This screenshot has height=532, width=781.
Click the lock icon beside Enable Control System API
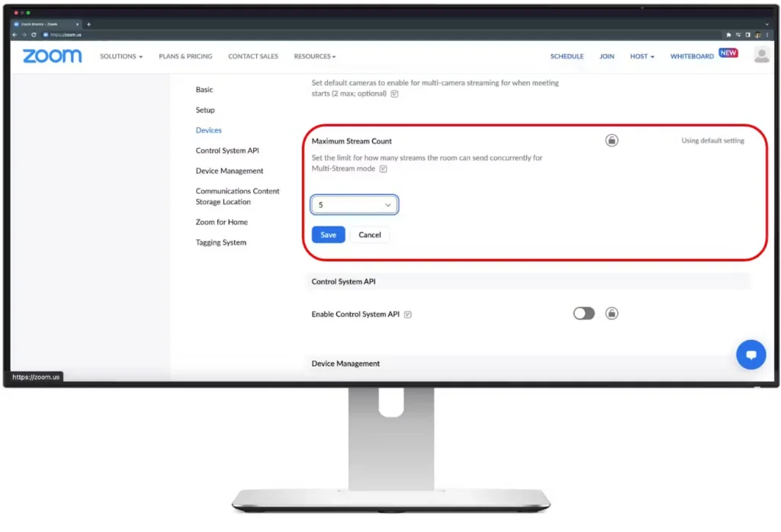[x=612, y=313]
